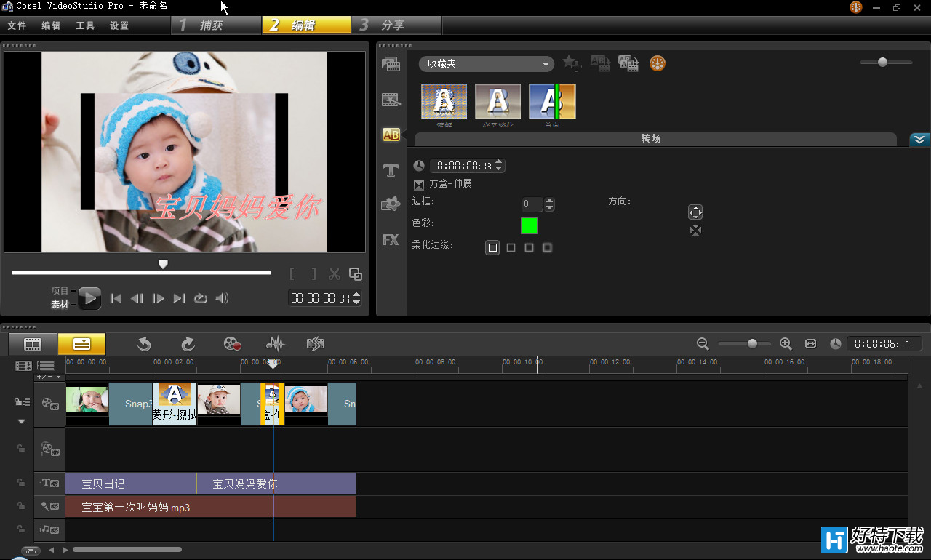Apply random effects to video track icon
The height and width of the screenshot is (560, 931).
pos(628,64)
